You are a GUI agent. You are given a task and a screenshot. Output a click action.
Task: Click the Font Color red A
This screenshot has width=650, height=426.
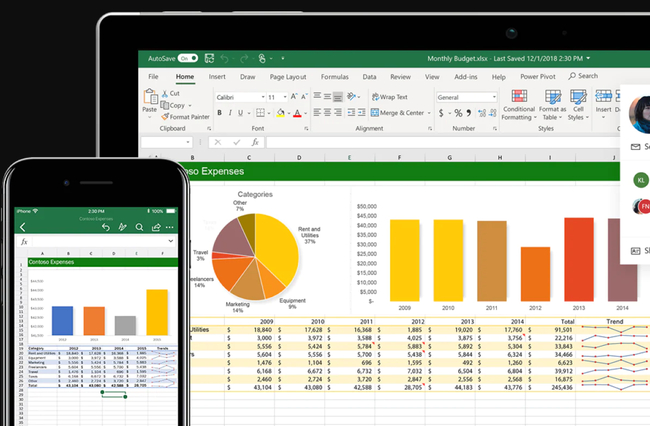point(297,113)
